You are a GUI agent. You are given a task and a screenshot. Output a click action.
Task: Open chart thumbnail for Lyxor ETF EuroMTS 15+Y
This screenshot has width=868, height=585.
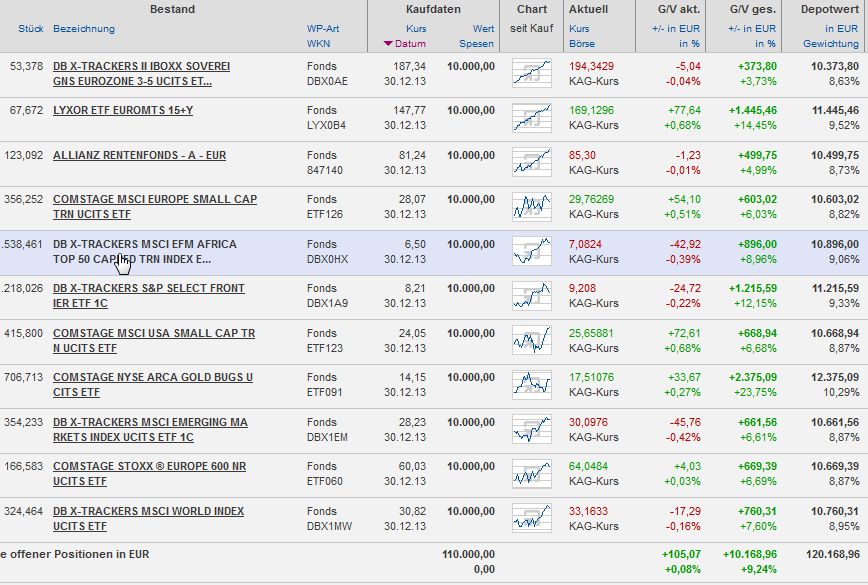click(531, 118)
